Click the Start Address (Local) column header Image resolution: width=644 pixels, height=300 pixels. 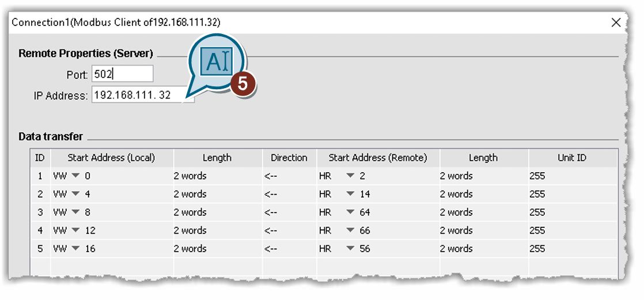pyautogui.click(x=111, y=157)
